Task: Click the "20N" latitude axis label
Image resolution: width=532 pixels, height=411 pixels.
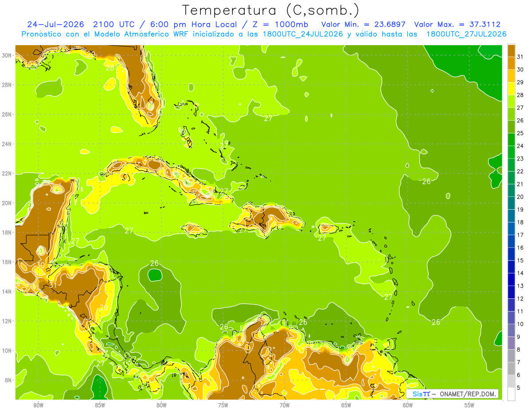Action: tap(7, 203)
